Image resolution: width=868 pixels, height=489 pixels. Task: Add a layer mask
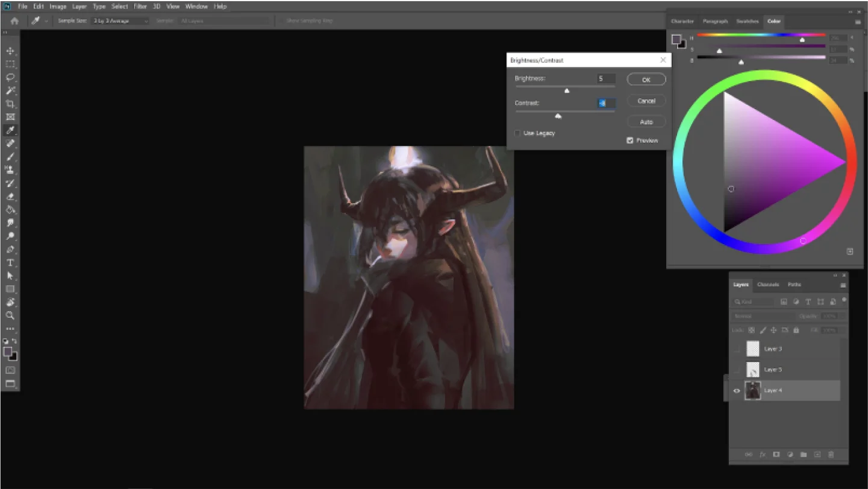coord(776,455)
